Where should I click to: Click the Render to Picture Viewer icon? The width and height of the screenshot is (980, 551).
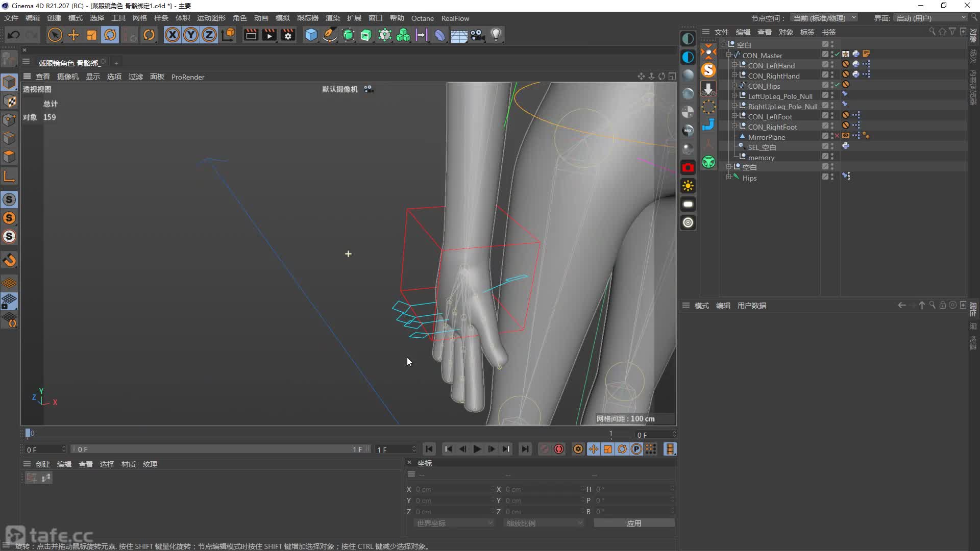(x=268, y=35)
